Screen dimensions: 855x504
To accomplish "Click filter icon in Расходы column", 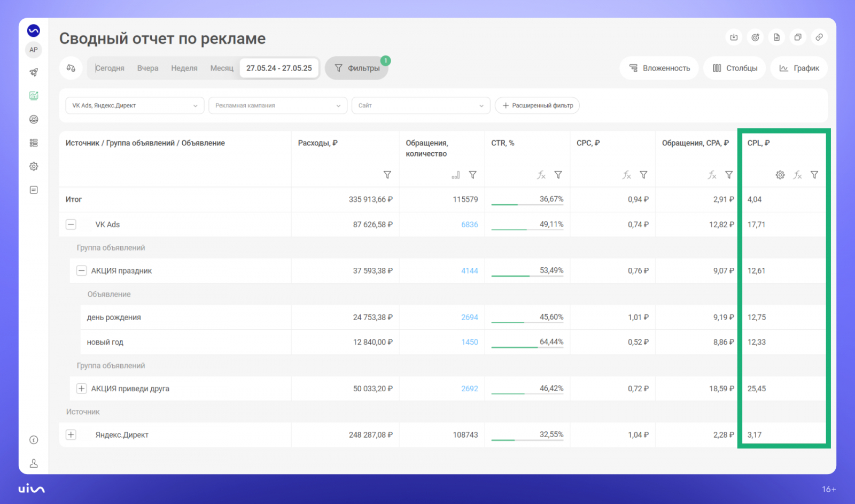I will coord(387,175).
